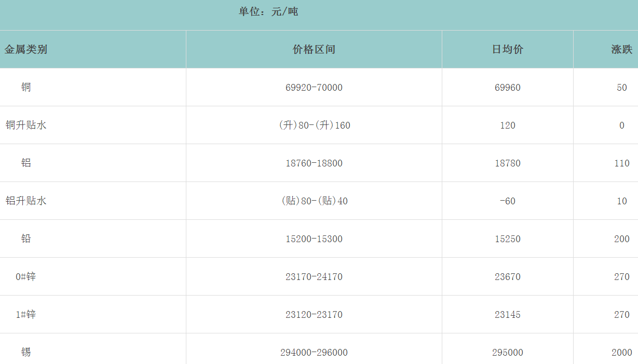Screen dimensions: 638x364
Task: Click the daily average price 69960
Action: click(507, 88)
